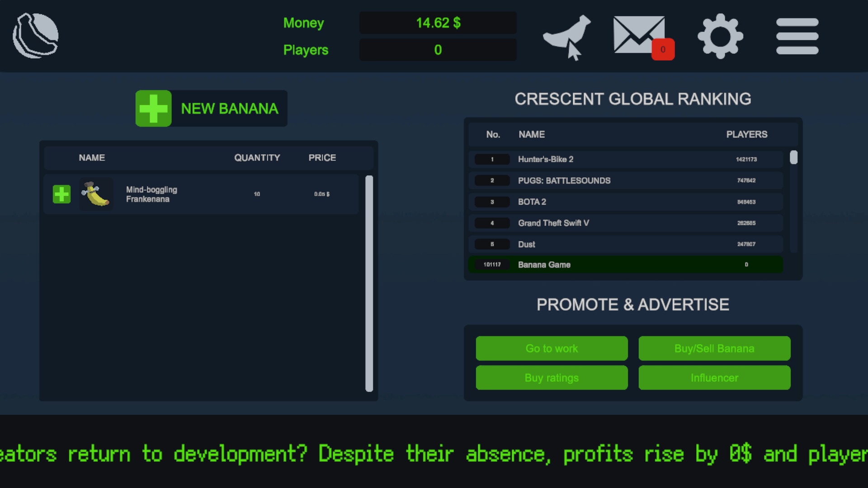Click plus icon beside Mind-boggling Frankenana
The height and width of the screenshot is (488, 868).
click(61, 194)
